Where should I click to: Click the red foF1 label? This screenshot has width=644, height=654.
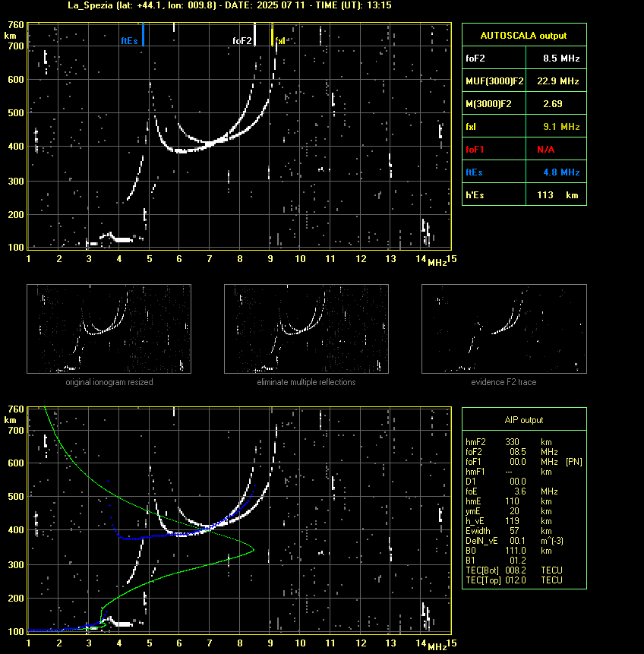point(475,150)
